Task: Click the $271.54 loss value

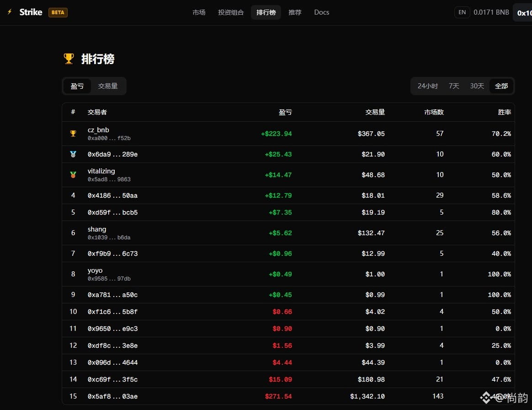Action: click(x=278, y=396)
